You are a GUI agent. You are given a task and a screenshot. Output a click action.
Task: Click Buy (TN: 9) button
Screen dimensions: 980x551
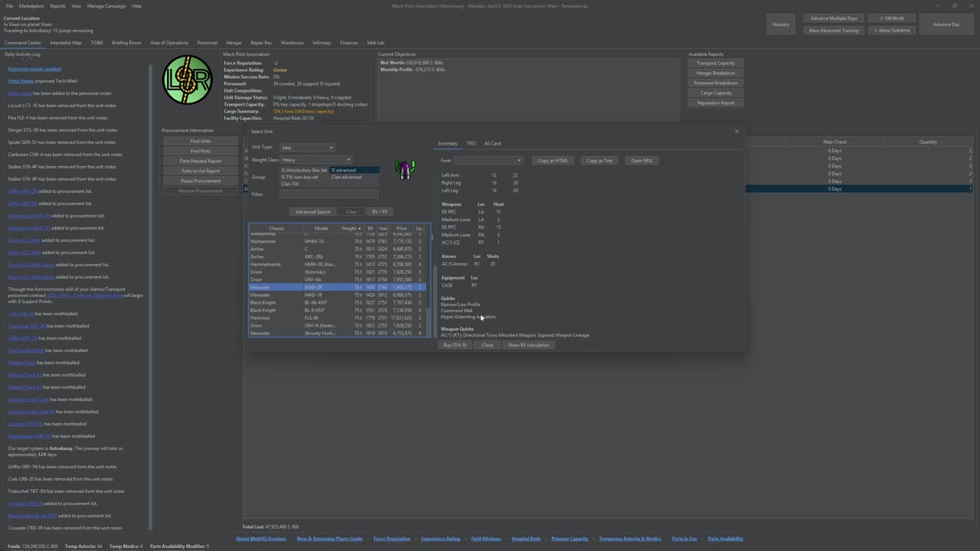455,345
